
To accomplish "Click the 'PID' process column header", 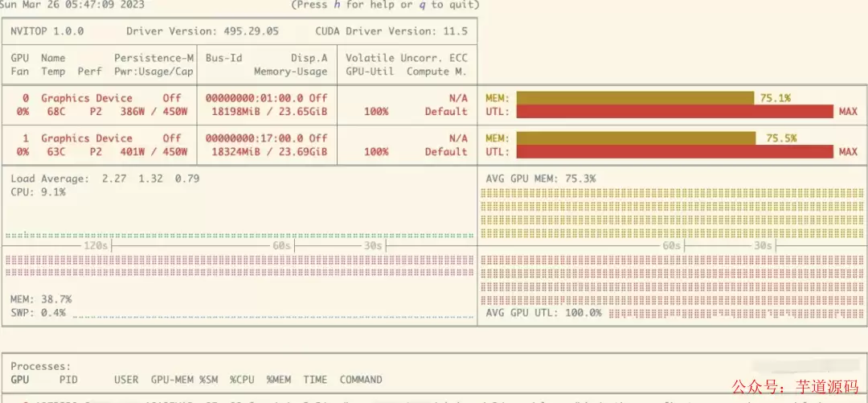I will pyautogui.click(x=68, y=380).
